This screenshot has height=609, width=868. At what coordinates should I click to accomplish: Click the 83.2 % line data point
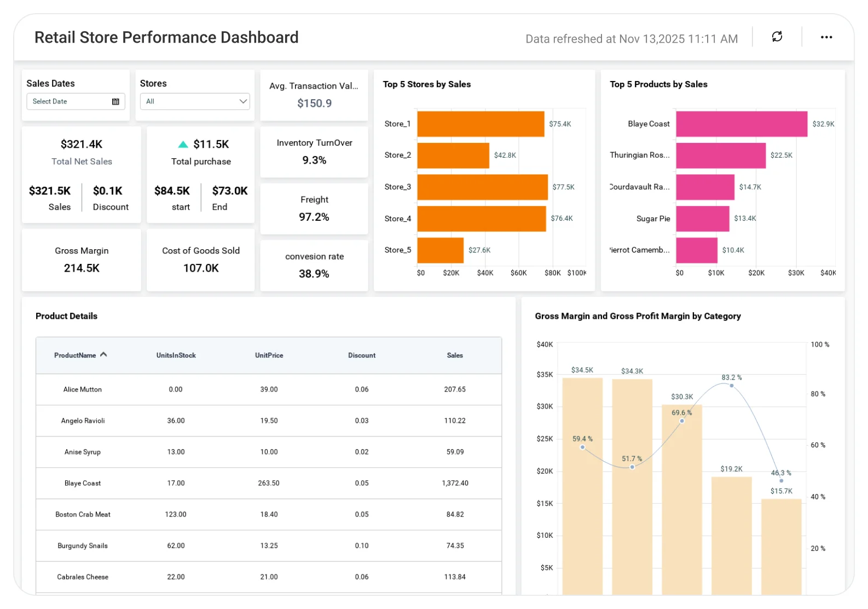732,386
